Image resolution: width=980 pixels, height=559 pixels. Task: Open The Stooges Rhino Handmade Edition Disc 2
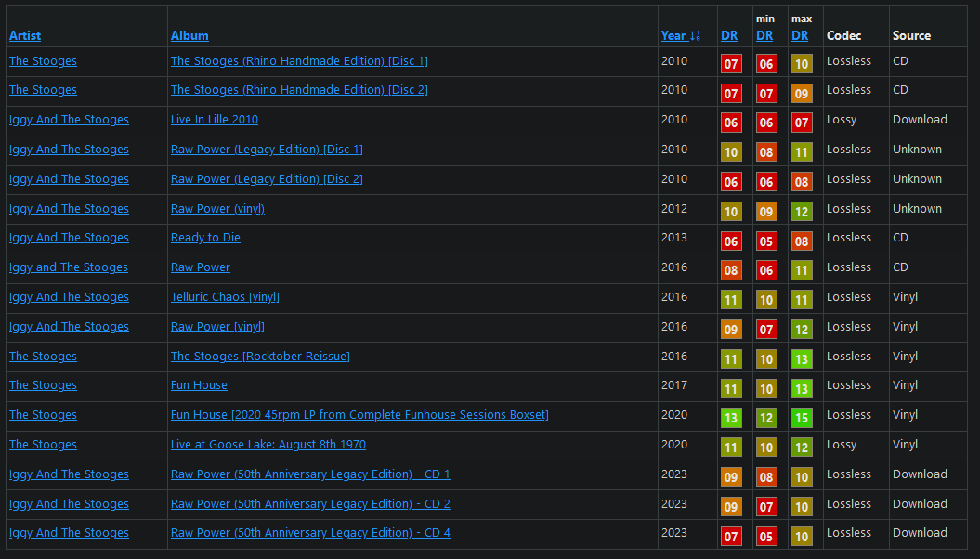coord(299,90)
